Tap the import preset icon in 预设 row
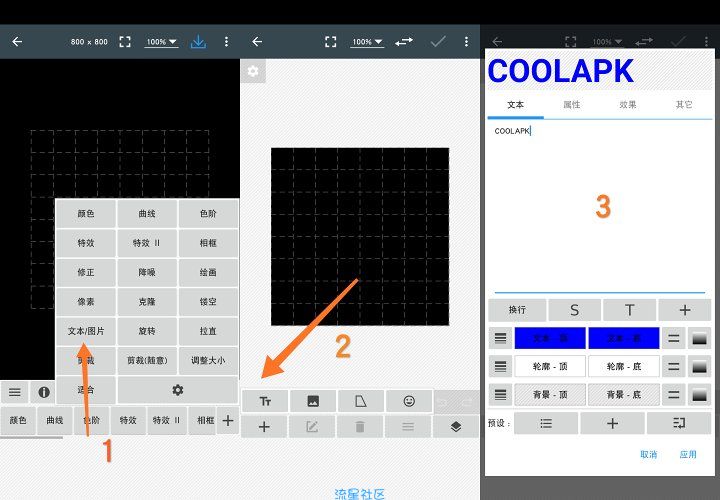Viewport: 720px width, 500px height. tap(679, 423)
